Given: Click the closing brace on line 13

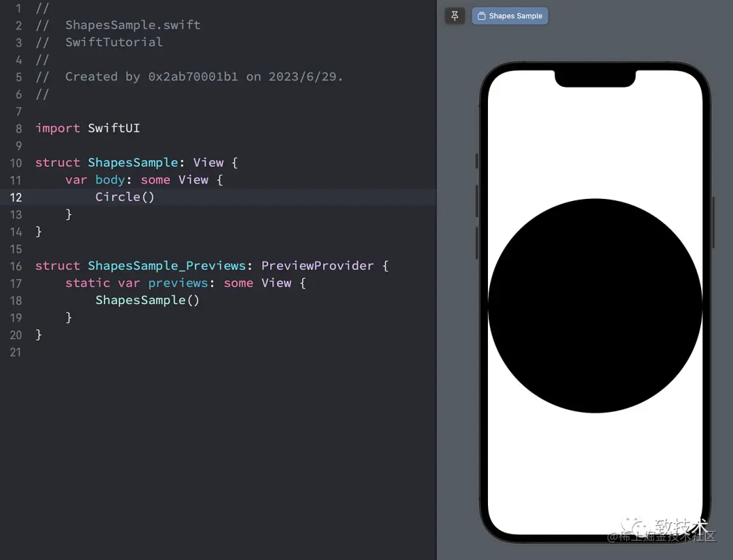Looking at the screenshot, I should tap(69, 214).
